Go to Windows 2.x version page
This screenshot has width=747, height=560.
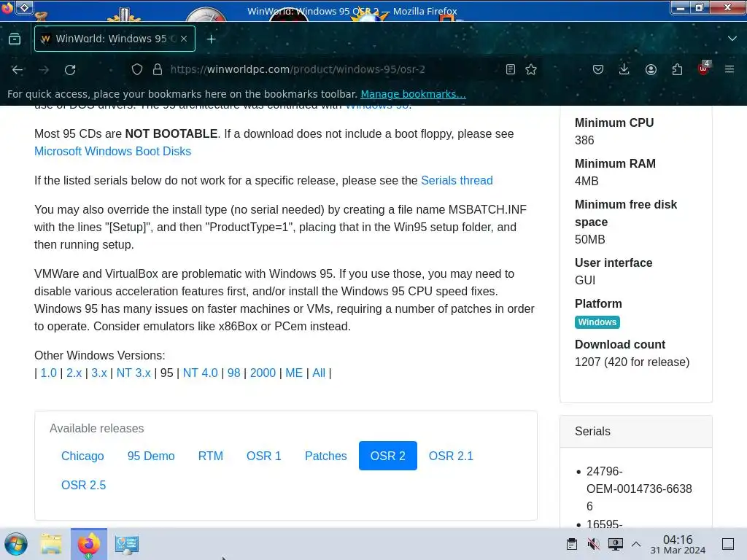(x=74, y=373)
